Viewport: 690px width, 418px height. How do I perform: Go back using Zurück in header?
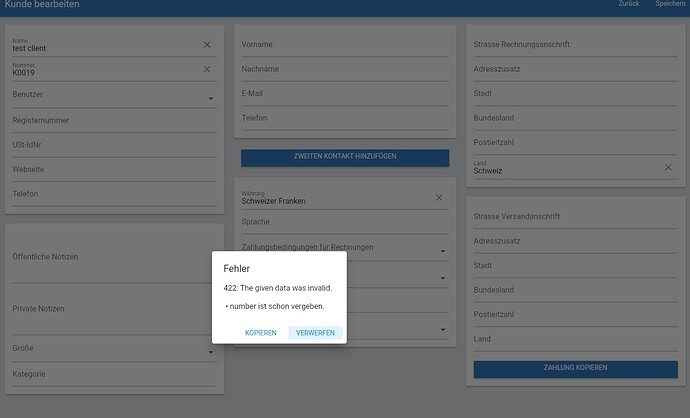[628, 4]
